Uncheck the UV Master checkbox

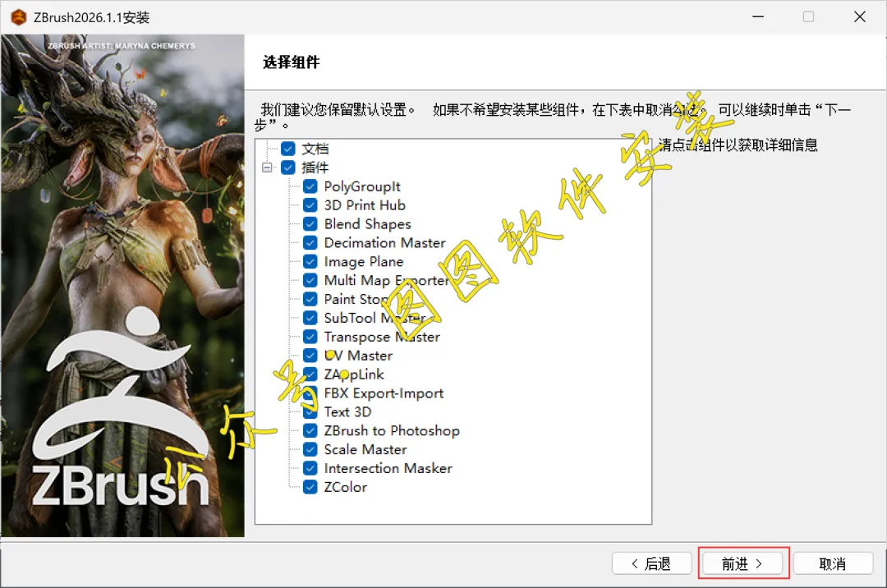(x=310, y=355)
